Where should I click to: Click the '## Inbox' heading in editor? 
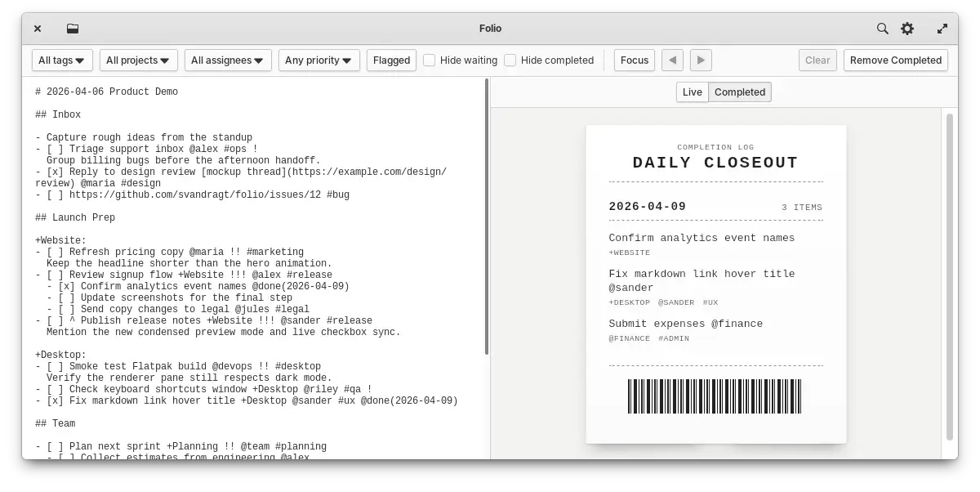click(x=58, y=114)
